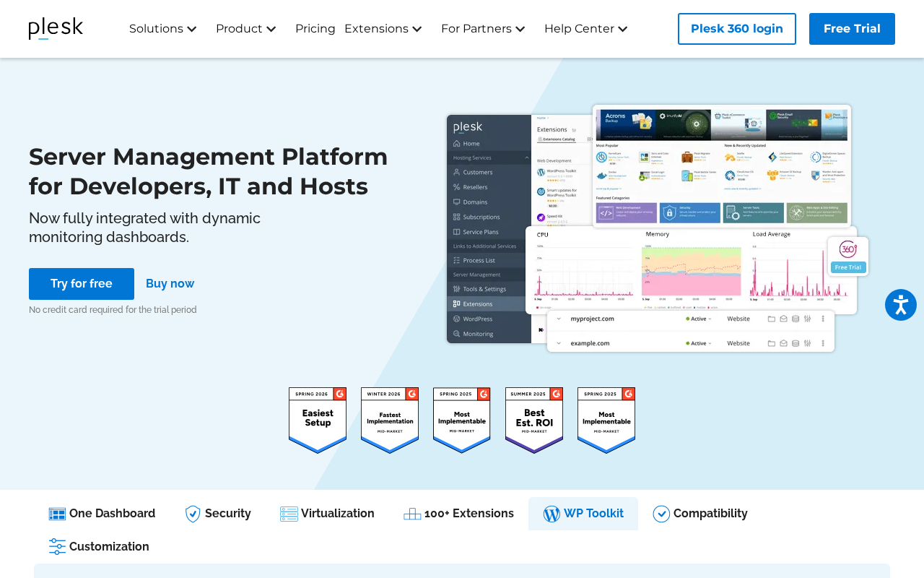Switch to the One Dashboard tab
Image resolution: width=924 pixels, height=578 pixels.
tap(102, 514)
